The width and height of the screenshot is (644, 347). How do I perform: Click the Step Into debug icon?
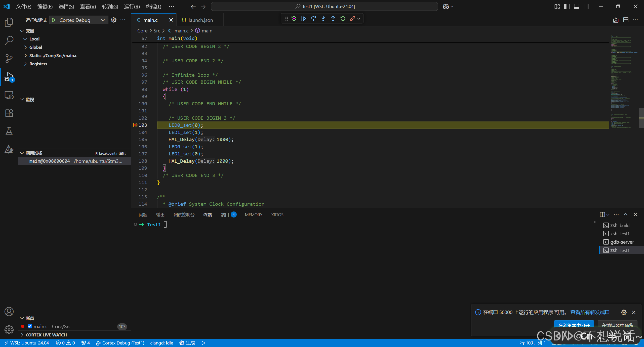[323, 18]
